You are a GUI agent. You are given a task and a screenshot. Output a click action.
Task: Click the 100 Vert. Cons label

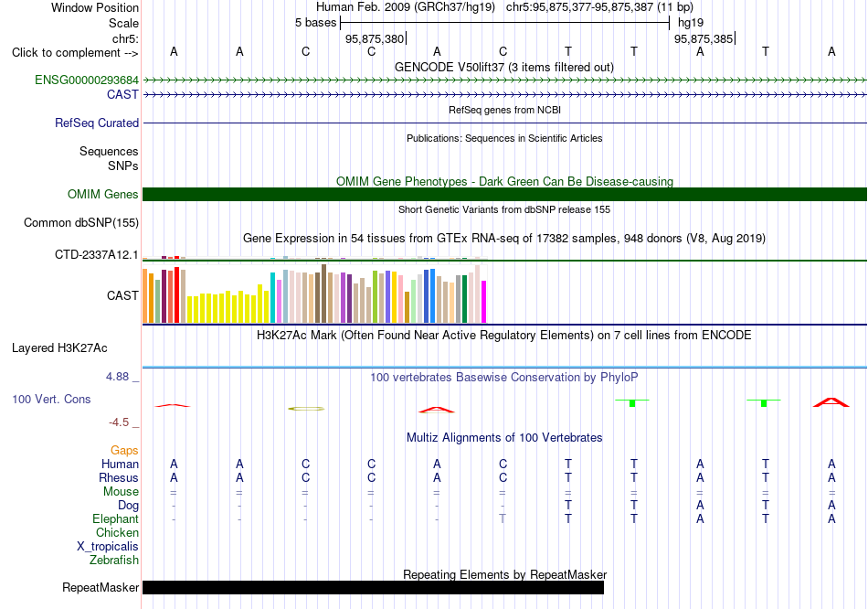tap(51, 399)
